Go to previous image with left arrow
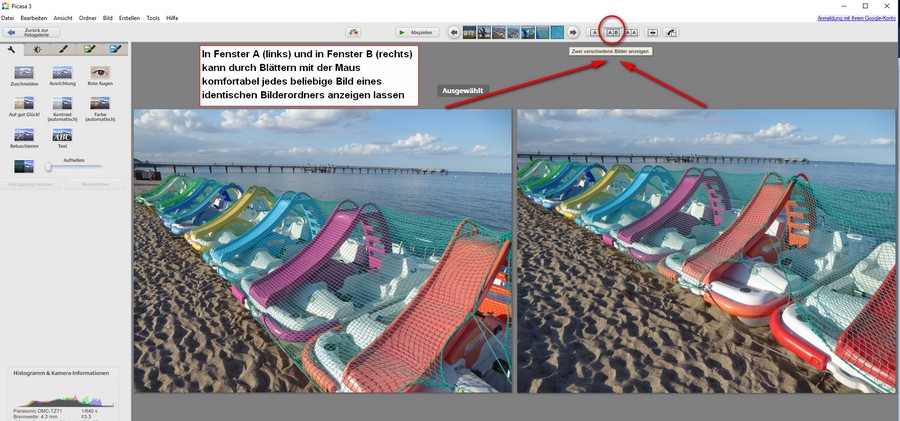Screen dimensions: 900x421 (x=454, y=33)
